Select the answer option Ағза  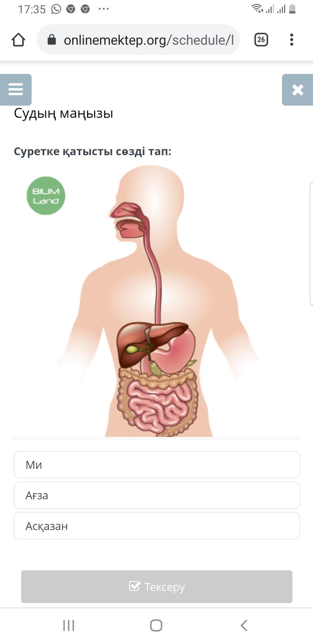pyautogui.click(x=157, y=495)
